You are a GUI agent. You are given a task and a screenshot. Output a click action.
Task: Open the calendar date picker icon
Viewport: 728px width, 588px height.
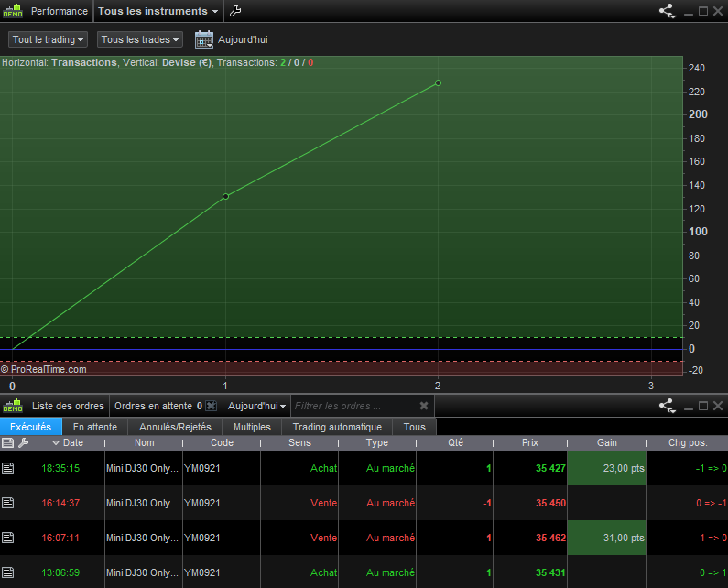pos(203,39)
